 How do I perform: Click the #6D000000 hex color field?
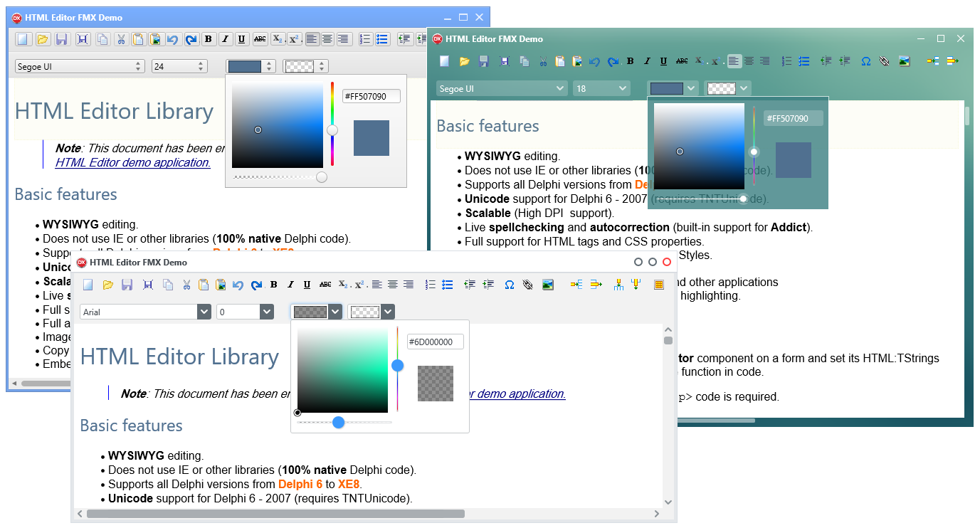coord(436,342)
